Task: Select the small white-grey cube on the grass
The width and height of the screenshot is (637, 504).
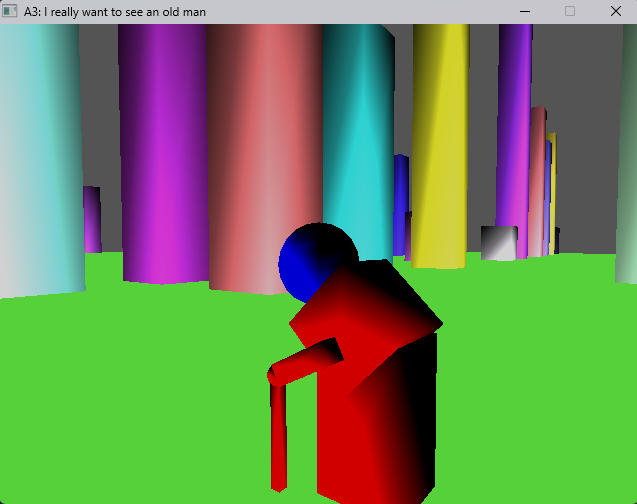Action: pos(498,243)
